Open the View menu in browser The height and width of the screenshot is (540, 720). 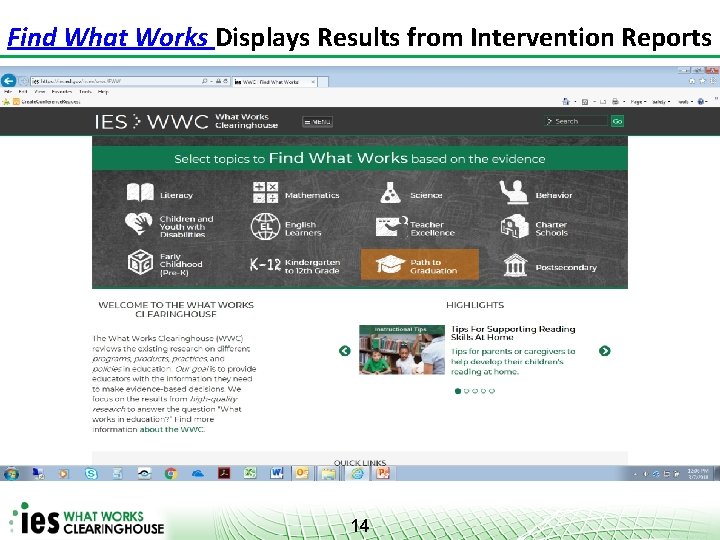click(39, 92)
